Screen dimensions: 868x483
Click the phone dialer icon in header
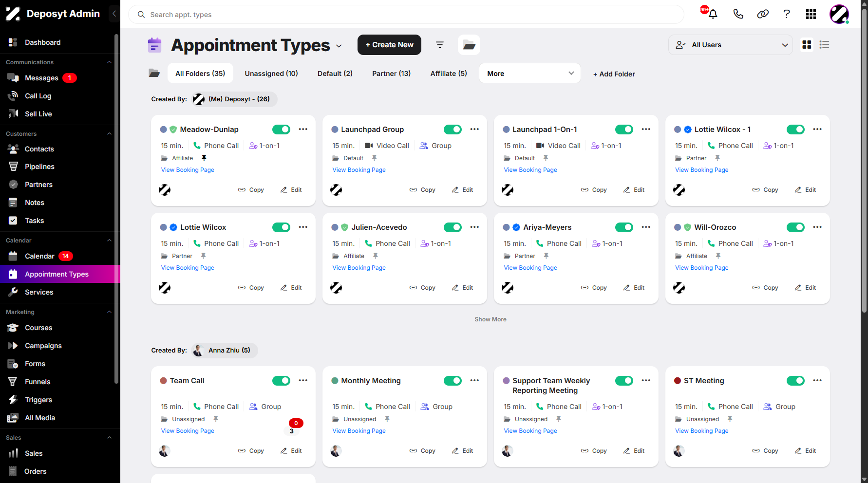coord(738,14)
